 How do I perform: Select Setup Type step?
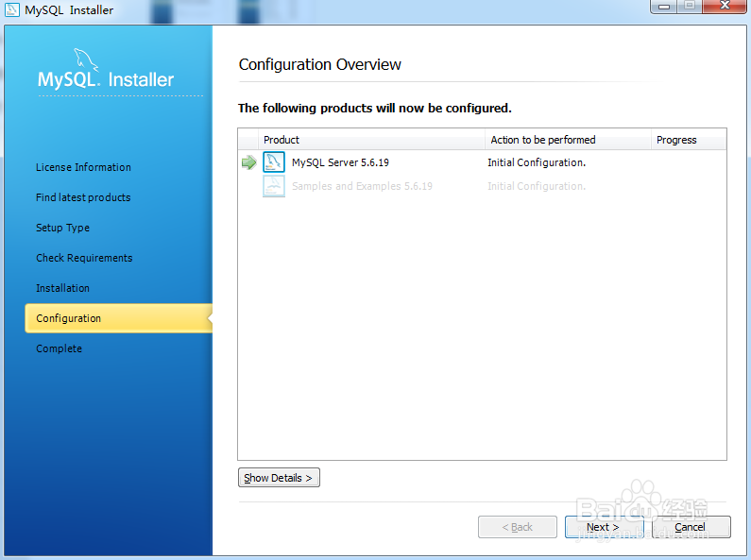tap(62, 228)
